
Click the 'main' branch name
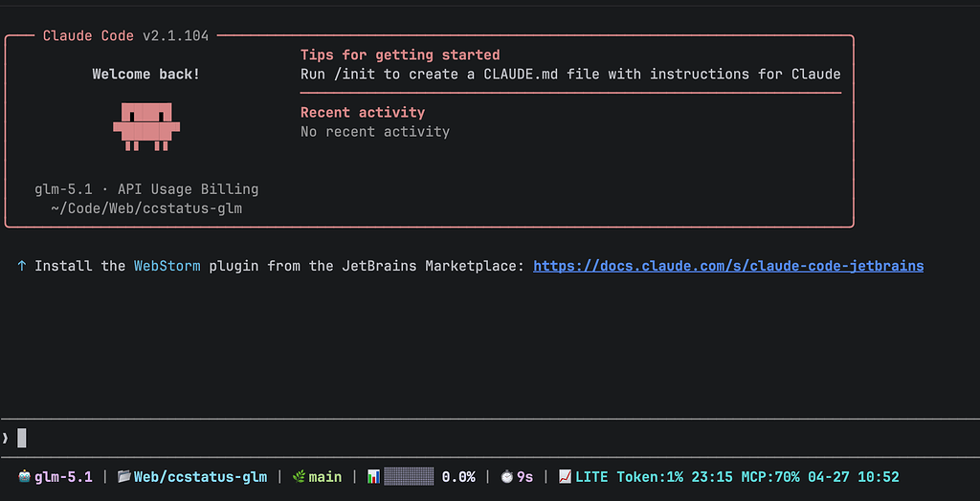tap(325, 477)
